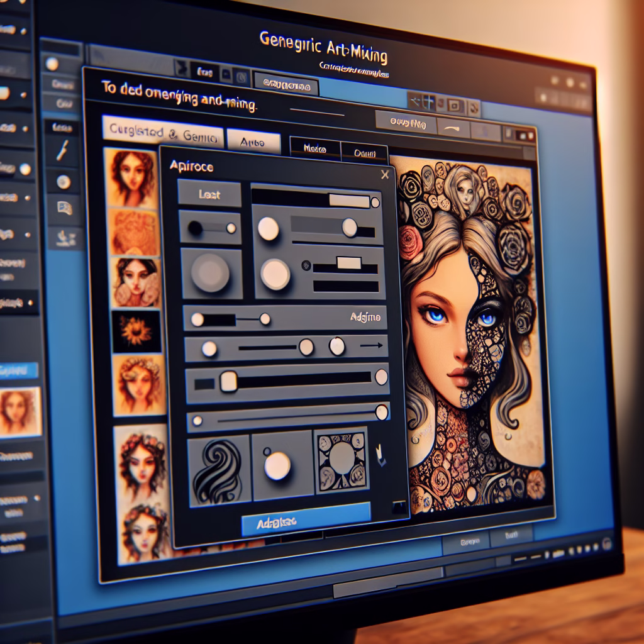
Task: Open the Layers panel icon in the sidebar
Action: [x=64, y=209]
